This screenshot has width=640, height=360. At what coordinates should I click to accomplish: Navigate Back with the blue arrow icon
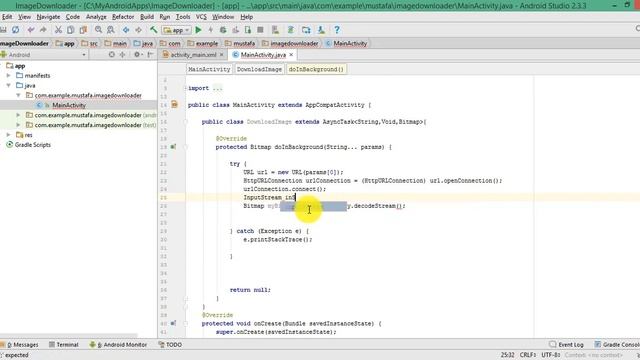[126, 30]
